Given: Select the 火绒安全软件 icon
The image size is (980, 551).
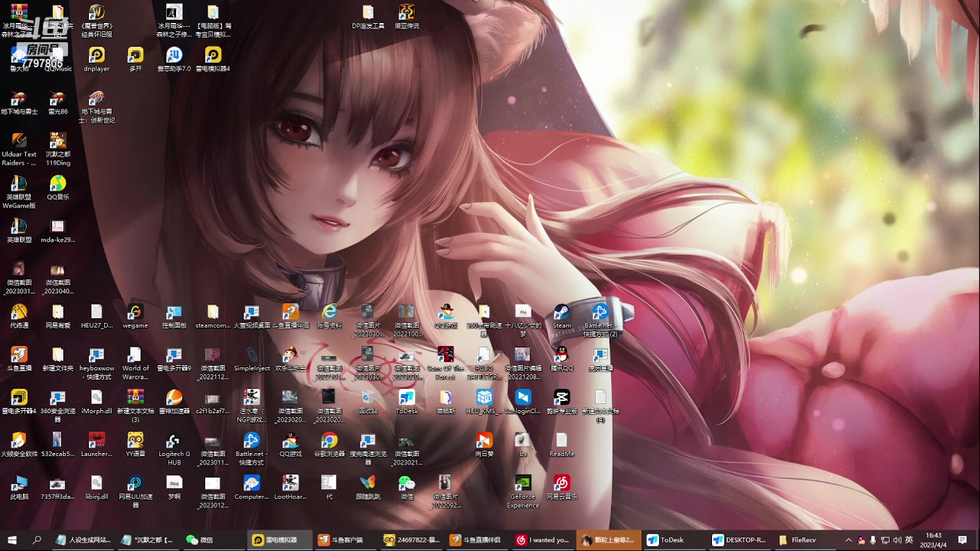Looking at the screenshot, I should tap(19, 445).
